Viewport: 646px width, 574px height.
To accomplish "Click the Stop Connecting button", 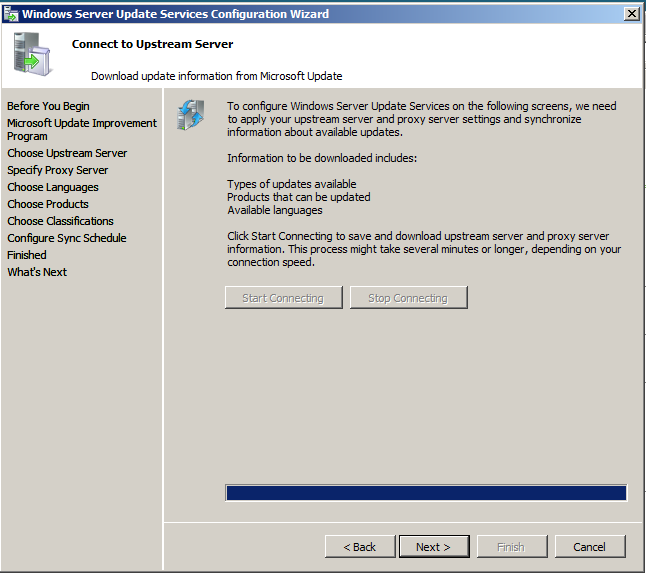I will [x=408, y=298].
